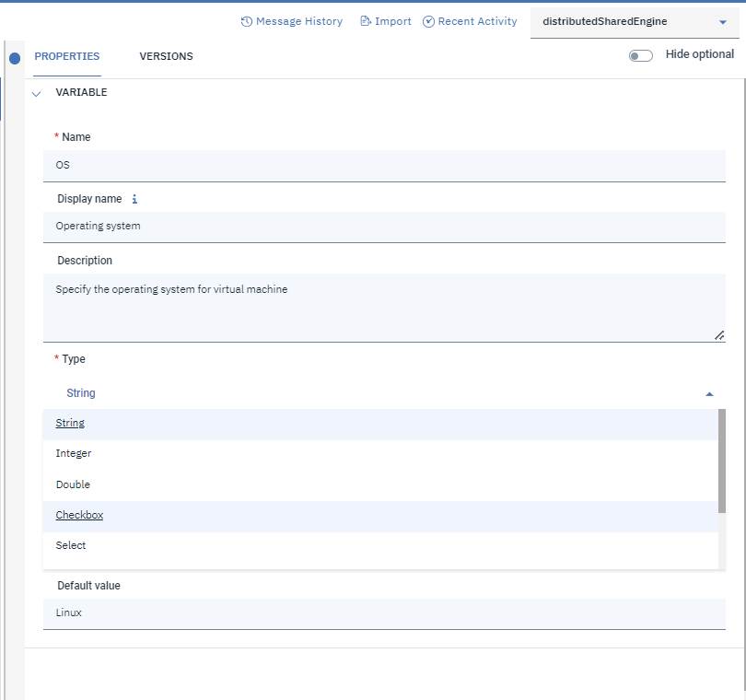The image size is (746, 700).
Task: Click the Recent Activity icon
Action: [x=428, y=21]
